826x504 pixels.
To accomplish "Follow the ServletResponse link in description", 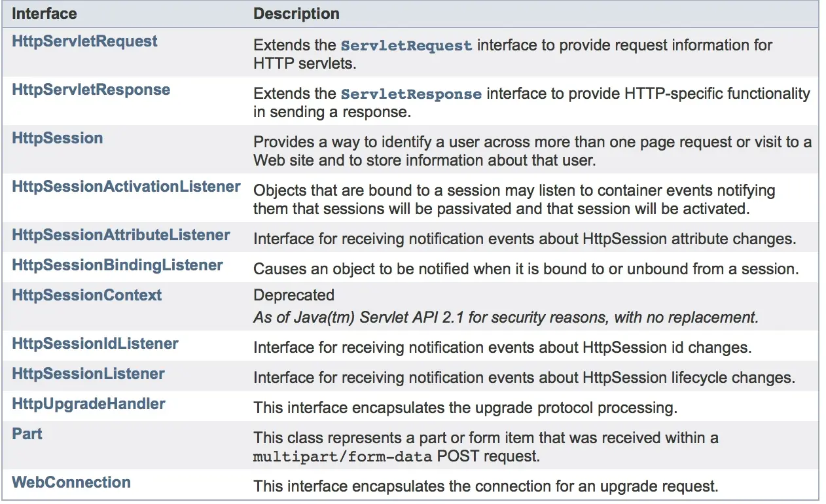I will click(411, 94).
